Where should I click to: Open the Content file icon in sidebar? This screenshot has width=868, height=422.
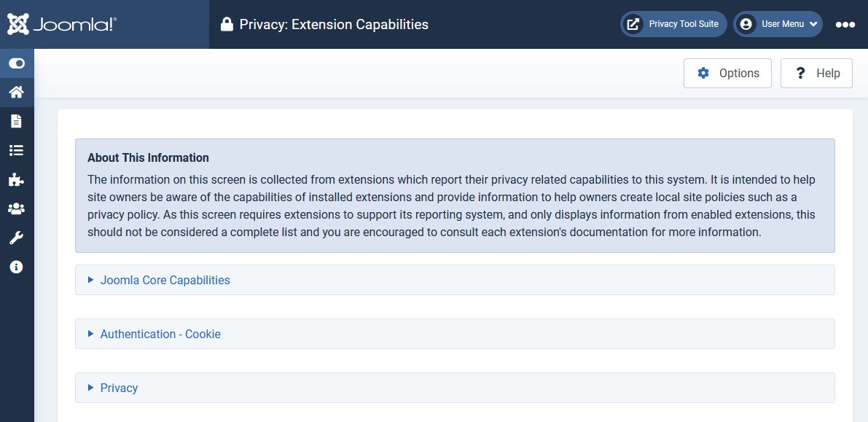(16, 121)
